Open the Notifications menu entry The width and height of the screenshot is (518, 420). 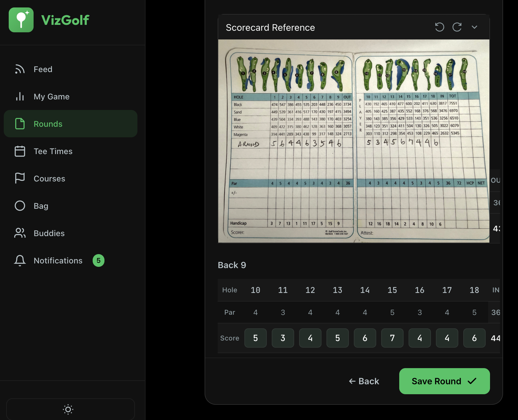(x=58, y=260)
